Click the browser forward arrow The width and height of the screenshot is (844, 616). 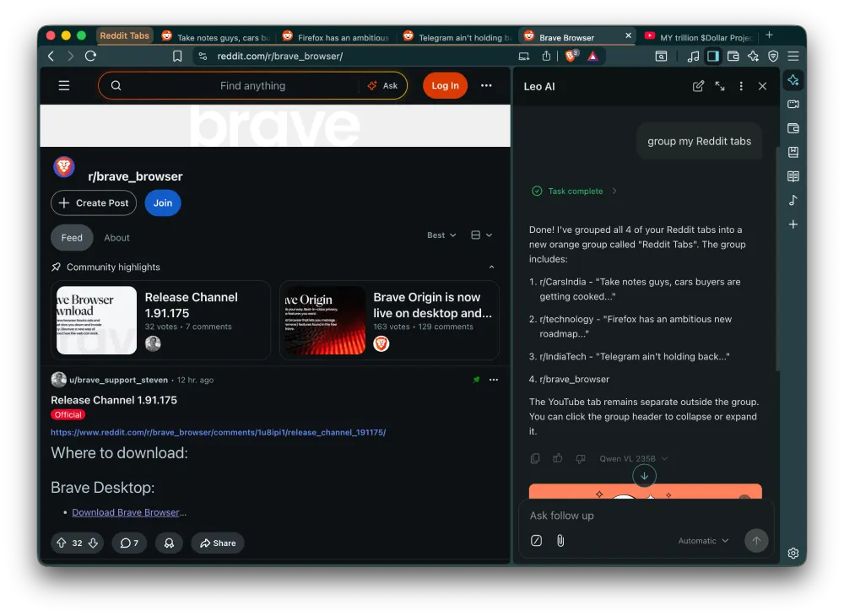click(x=71, y=56)
